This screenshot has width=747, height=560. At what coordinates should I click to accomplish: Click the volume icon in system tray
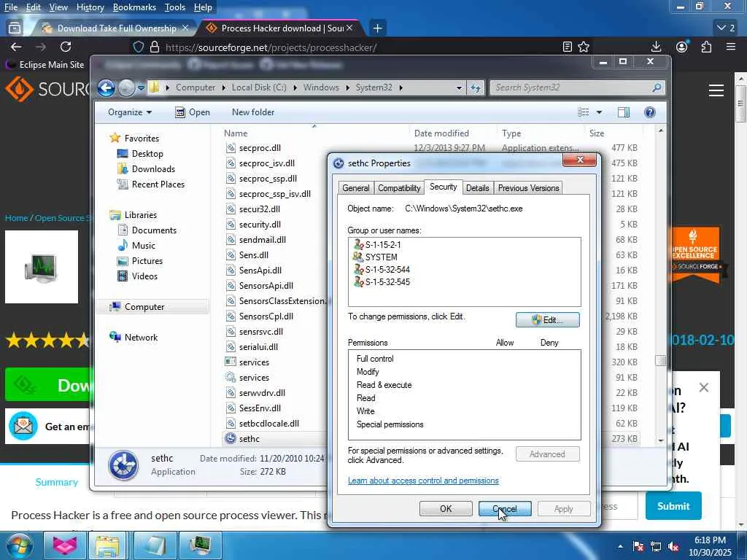point(673,546)
